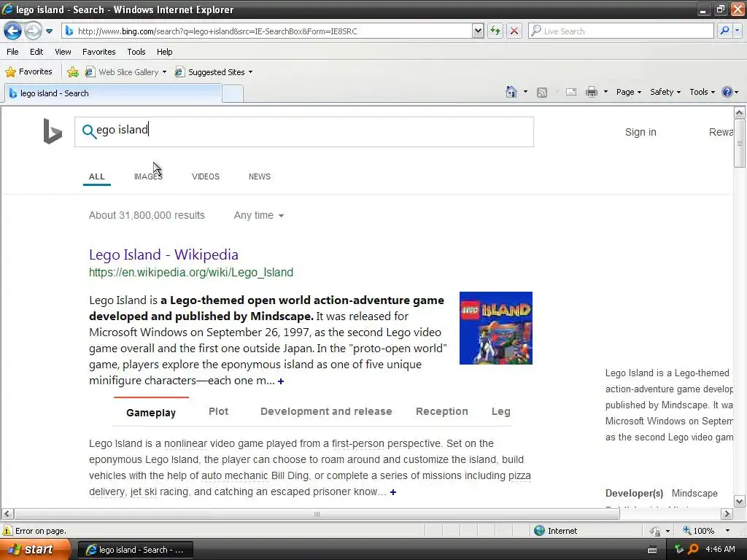747x560 pixels.
Task: Click the en.wikipedia.org Lego_Island URL
Action: 191,273
